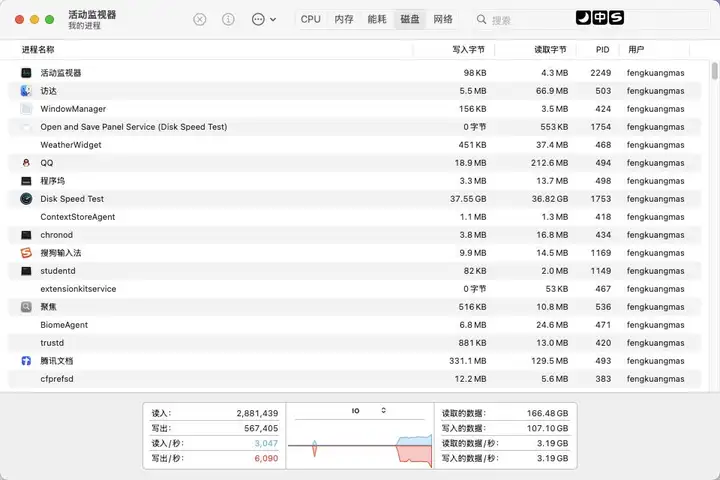Click the magnifier search icon
This screenshot has height=480, width=720.
tap(481, 20)
